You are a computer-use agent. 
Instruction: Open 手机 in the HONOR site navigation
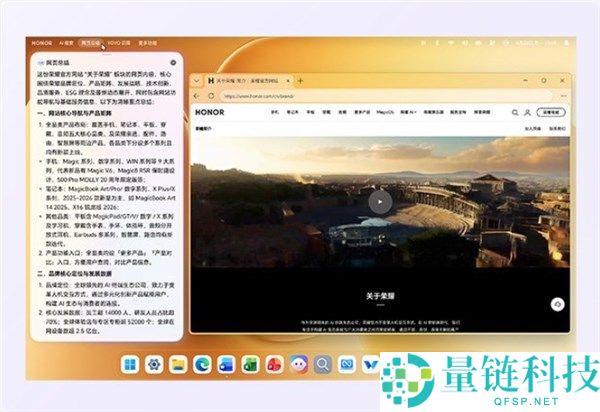pos(275,112)
